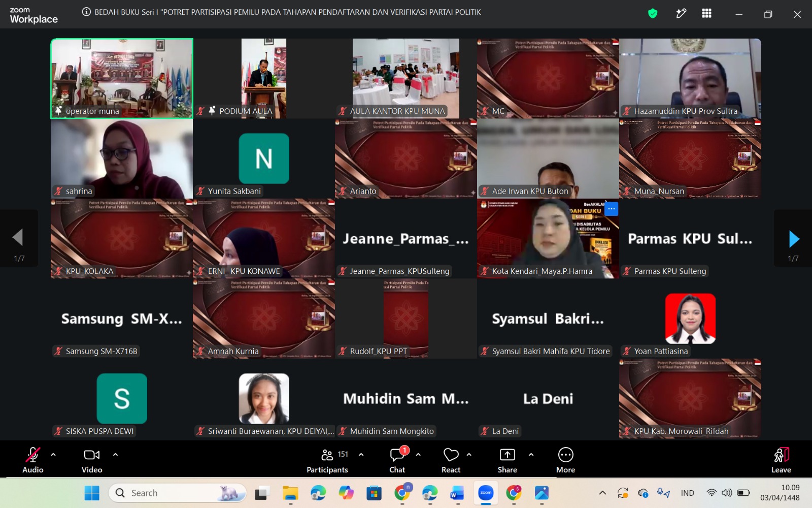Expand audio options arrow next to Audio
The width and height of the screenshot is (812, 508).
point(53,455)
